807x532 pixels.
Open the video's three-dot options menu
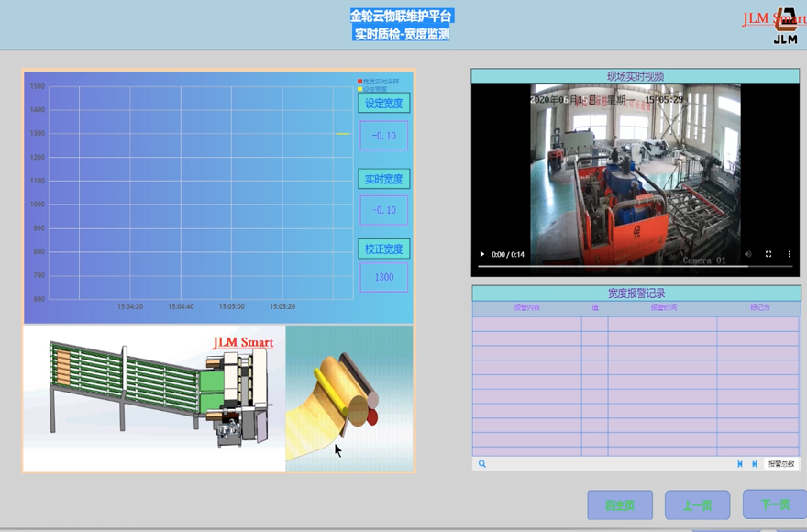pos(789,254)
